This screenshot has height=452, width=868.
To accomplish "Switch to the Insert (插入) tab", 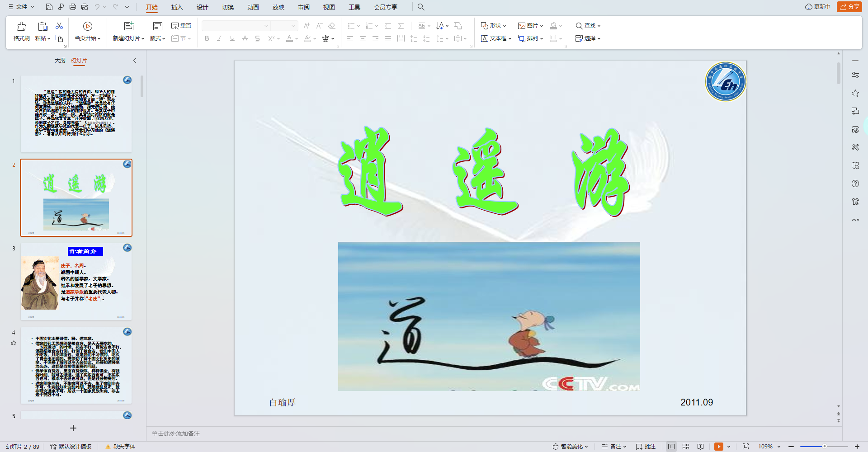I will click(177, 7).
